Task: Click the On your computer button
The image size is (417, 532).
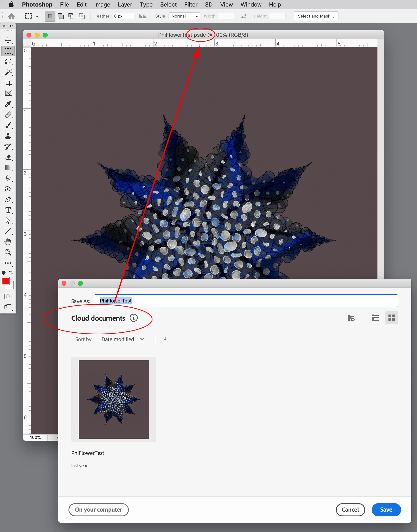Action: coord(98,510)
